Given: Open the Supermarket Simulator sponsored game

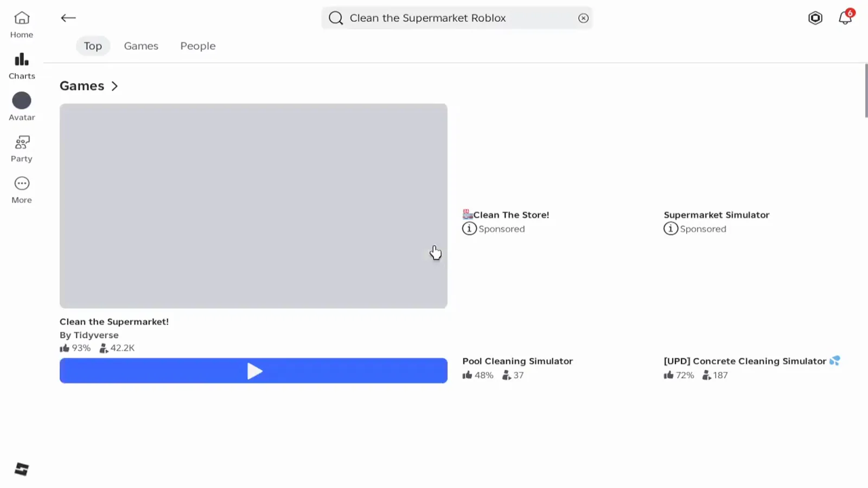Looking at the screenshot, I should (717, 215).
